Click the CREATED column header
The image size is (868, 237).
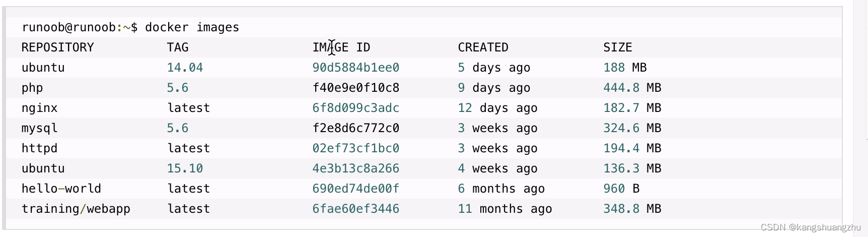pyautogui.click(x=483, y=47)
